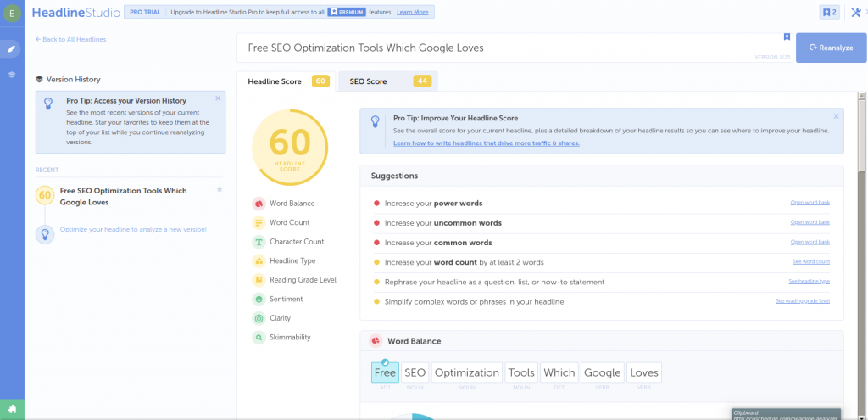Go back to All Headlines
The width and height of the screenshot is (868, 420).
click(71, 39)
